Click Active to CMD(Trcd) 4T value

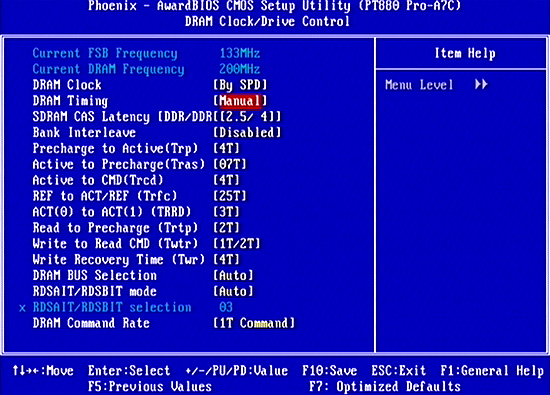226,180
